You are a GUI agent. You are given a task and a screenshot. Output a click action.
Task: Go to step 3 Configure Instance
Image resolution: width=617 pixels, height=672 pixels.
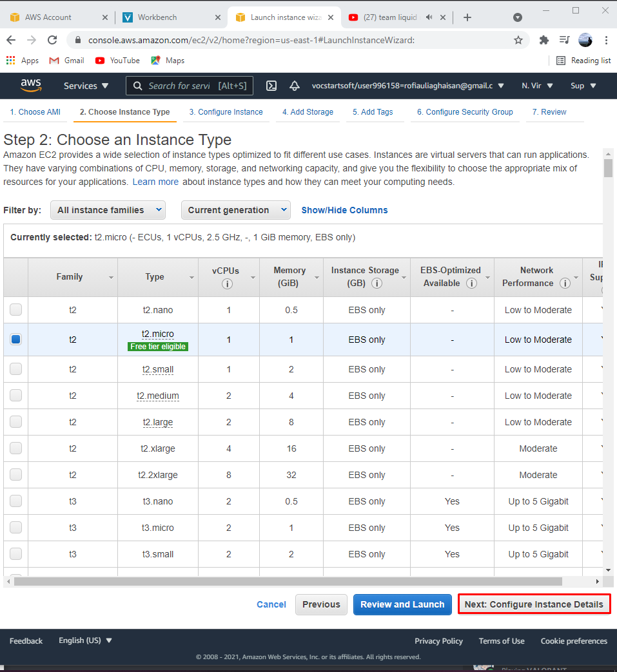tap(226, 112)
